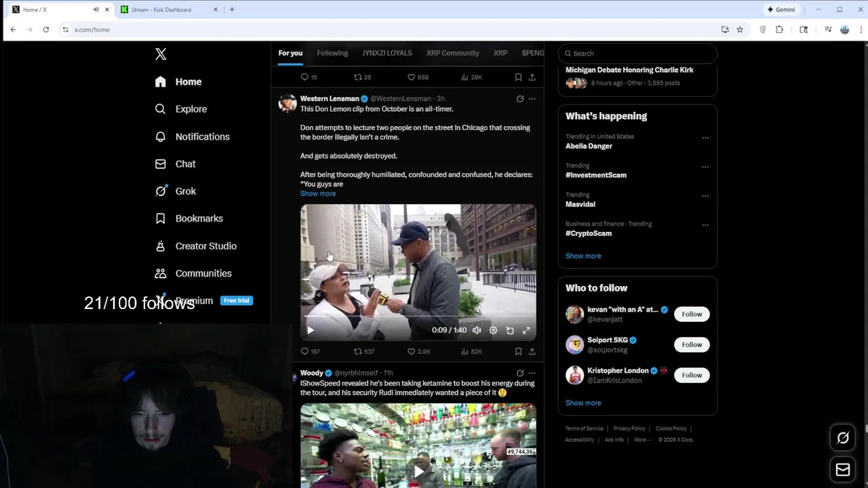Image resolution: width=868 pixels, height=488 pixels.
Task: Open Notifications in the sidebar
Action: pos(192,137)
